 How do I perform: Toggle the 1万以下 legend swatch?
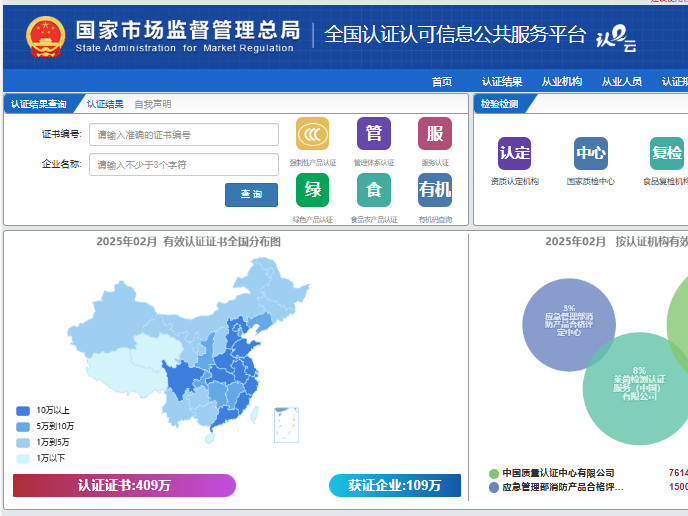(x=23, y=459)
